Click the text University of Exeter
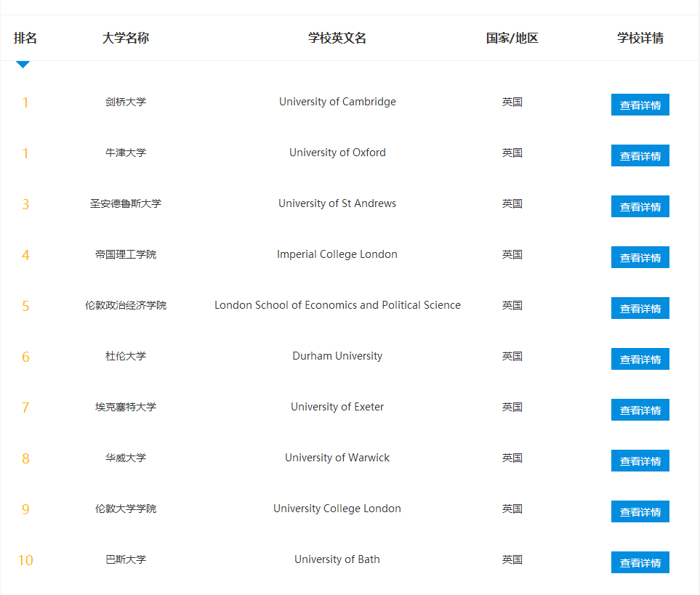 337,408
